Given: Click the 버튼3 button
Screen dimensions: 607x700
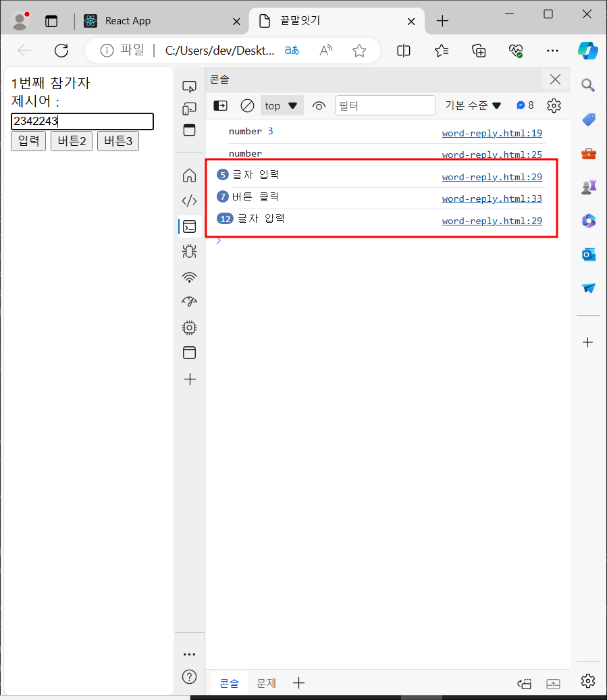Looking at the screenshot, I should [118, 141].
